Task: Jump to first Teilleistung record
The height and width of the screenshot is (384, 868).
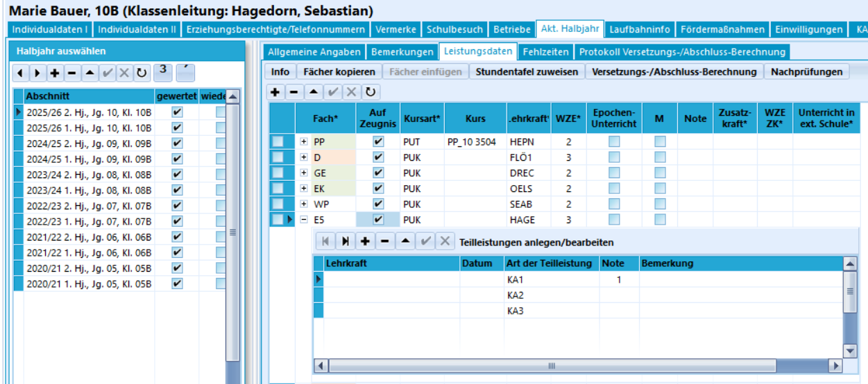Action: (x=326, y=241)
